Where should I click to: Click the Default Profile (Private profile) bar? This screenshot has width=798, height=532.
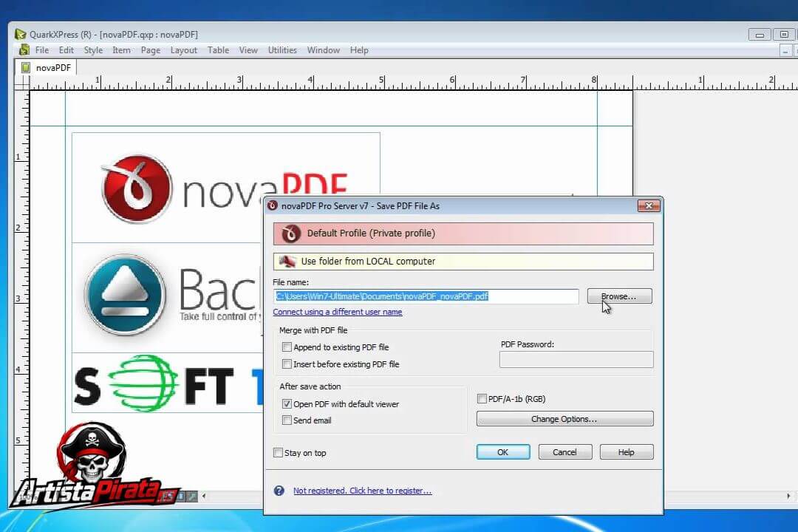tap(463, 233)
